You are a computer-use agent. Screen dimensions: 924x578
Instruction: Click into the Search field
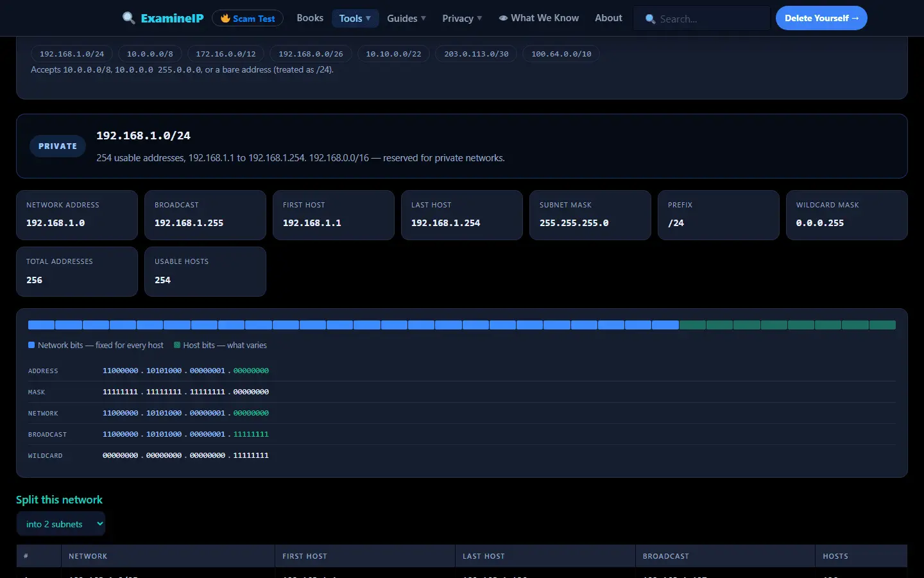click(702, 19)
